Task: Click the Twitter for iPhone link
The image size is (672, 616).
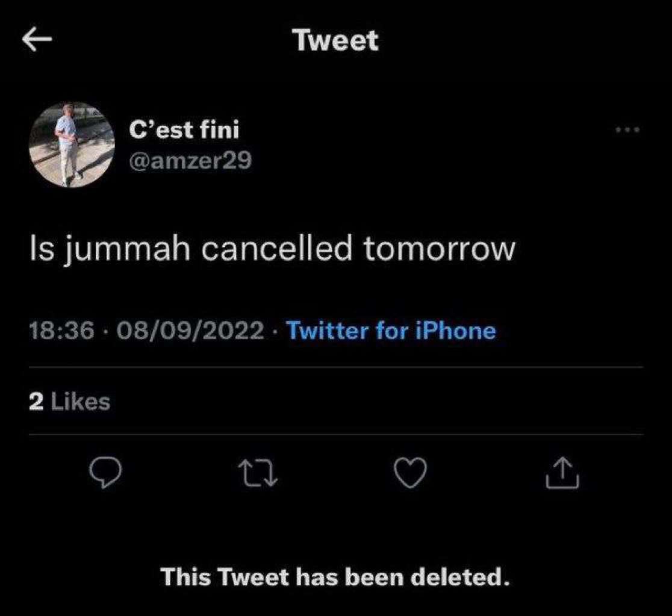Action: click(x=391, y=331)
